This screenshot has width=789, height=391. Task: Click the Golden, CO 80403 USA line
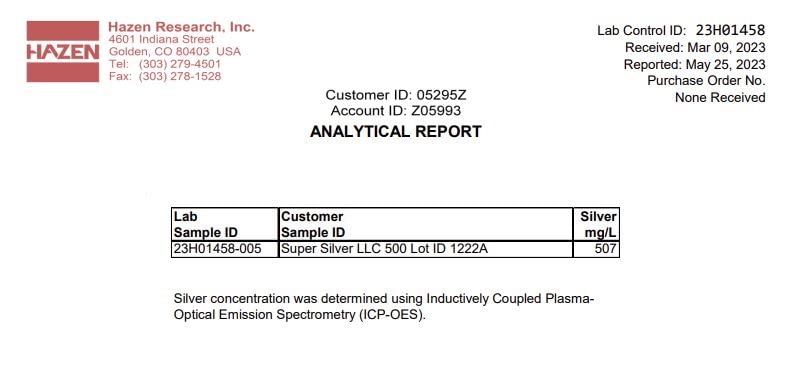coord(175,51)
